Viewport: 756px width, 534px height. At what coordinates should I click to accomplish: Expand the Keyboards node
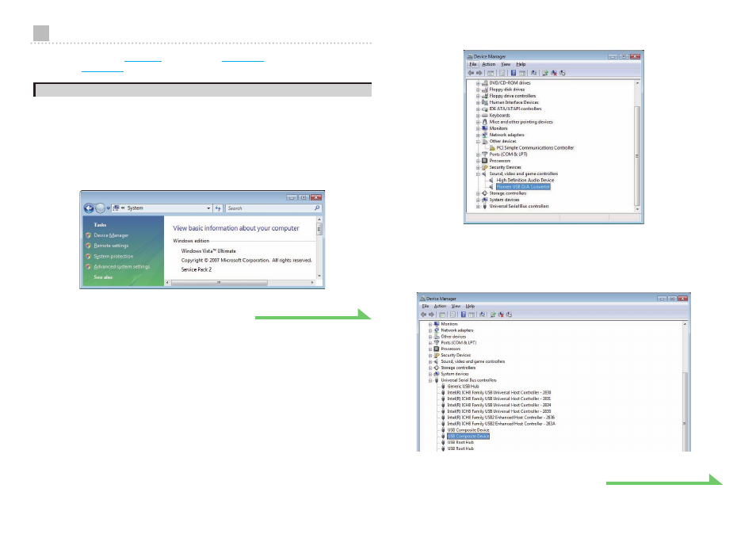click(x=478, y=116)
